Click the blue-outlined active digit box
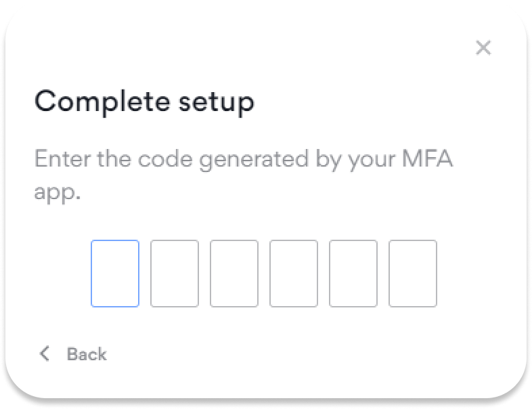The image size is (532, 409). point(115,274)
